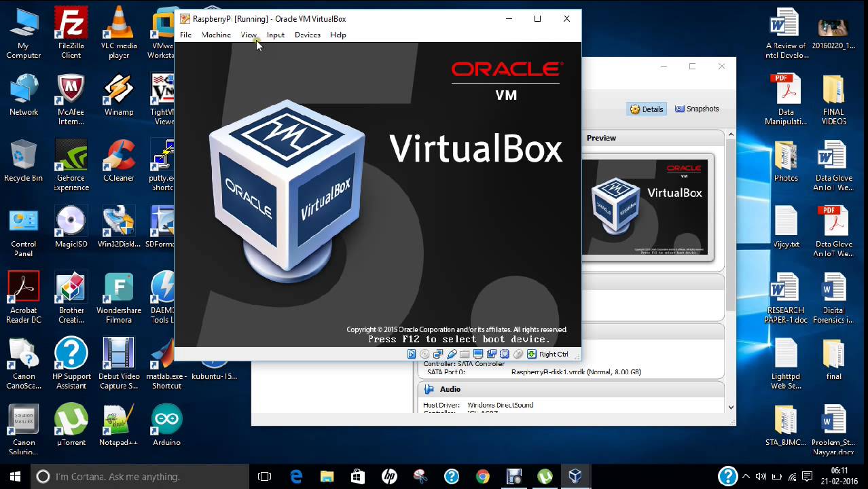Click the Right Ctrl host key label
Screen dimensions: 868x489
click(x=554, y=354)
